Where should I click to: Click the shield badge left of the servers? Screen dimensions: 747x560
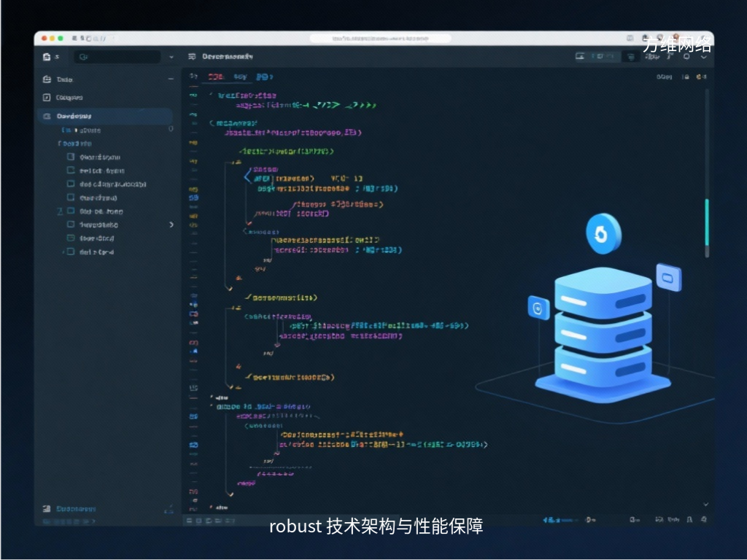tap(538, 308)
